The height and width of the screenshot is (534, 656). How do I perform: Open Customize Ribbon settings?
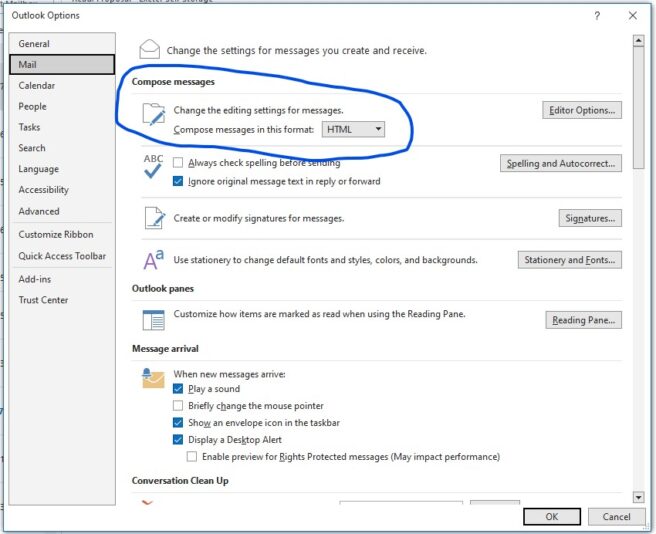click(x=62, y=234)
